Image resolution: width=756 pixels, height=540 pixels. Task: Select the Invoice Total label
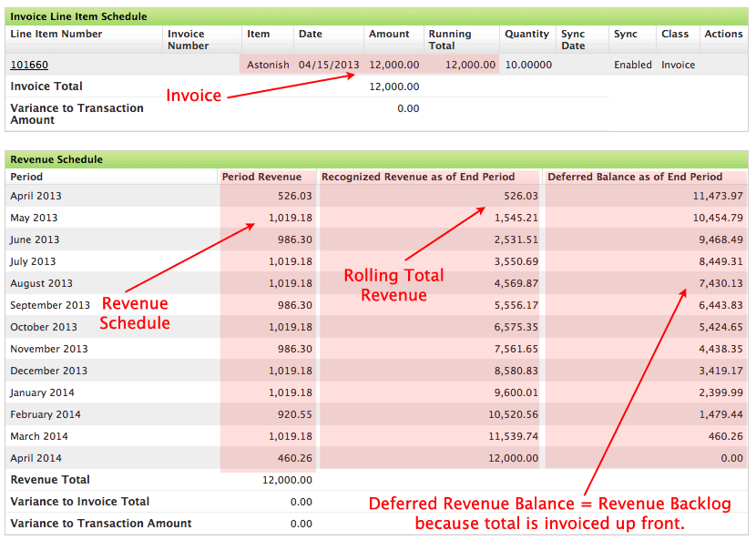coord(46,87)
